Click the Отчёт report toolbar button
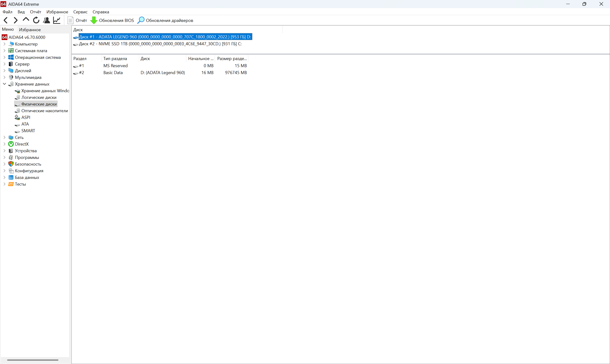Screen dimensions: 610x364 coord(77,20)
